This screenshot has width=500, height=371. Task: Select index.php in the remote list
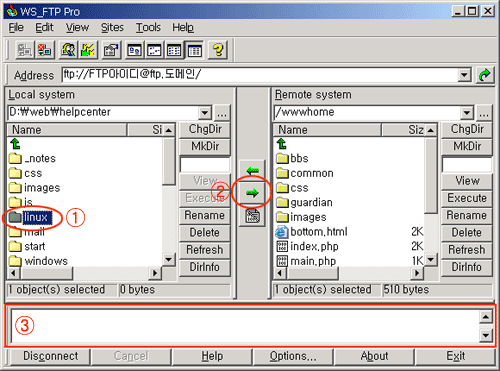pos(314,247)
